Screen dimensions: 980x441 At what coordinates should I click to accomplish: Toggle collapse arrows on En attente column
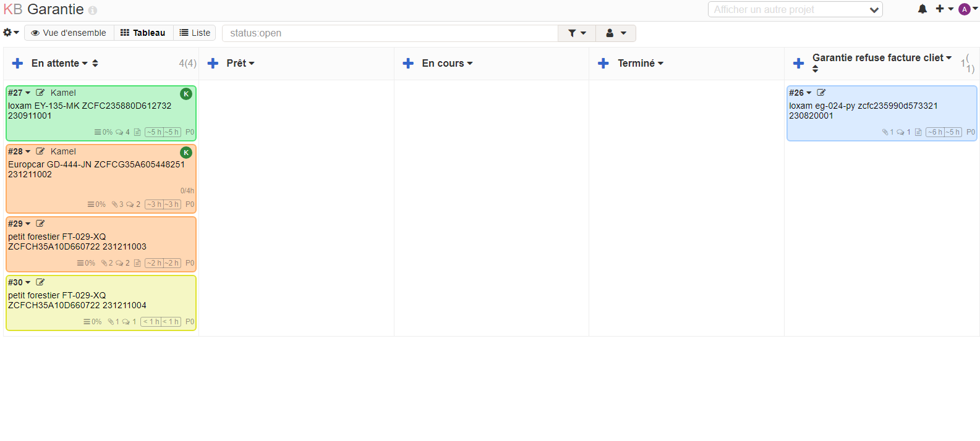[95, 64]
